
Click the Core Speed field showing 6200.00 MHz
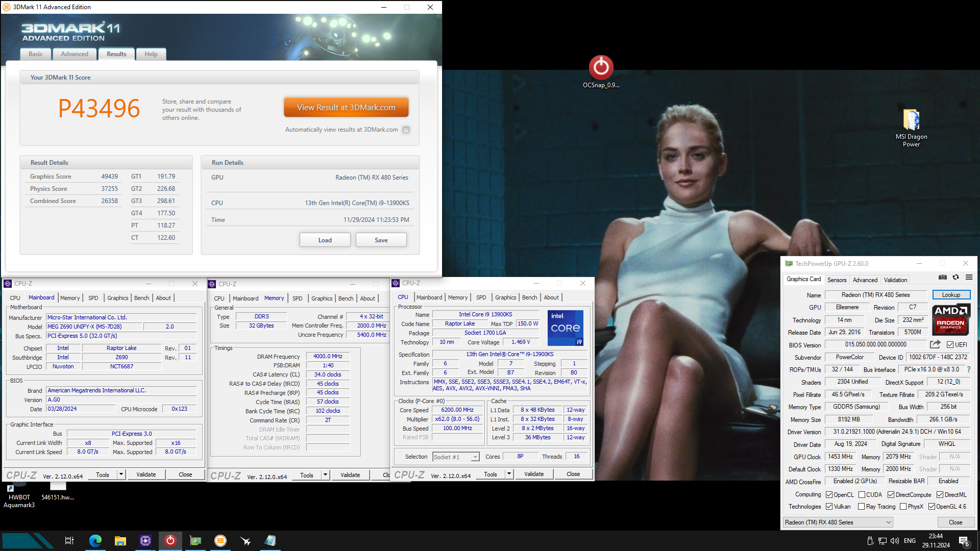(457, 410)
